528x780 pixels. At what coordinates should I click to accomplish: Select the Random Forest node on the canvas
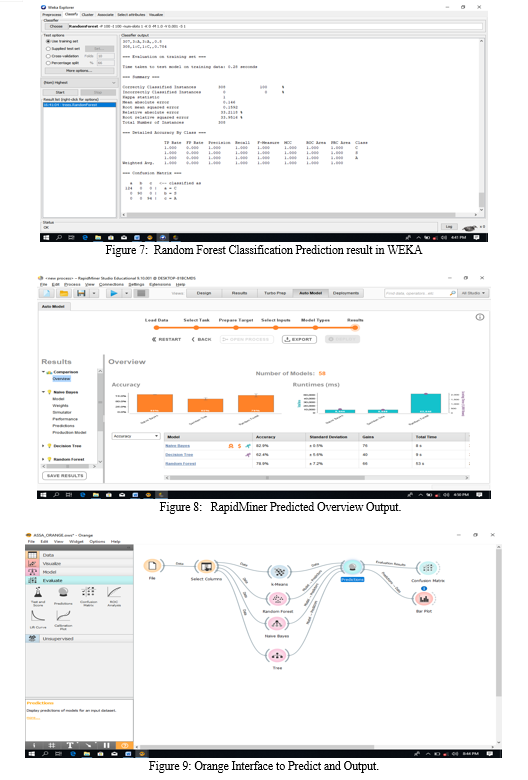278,598
